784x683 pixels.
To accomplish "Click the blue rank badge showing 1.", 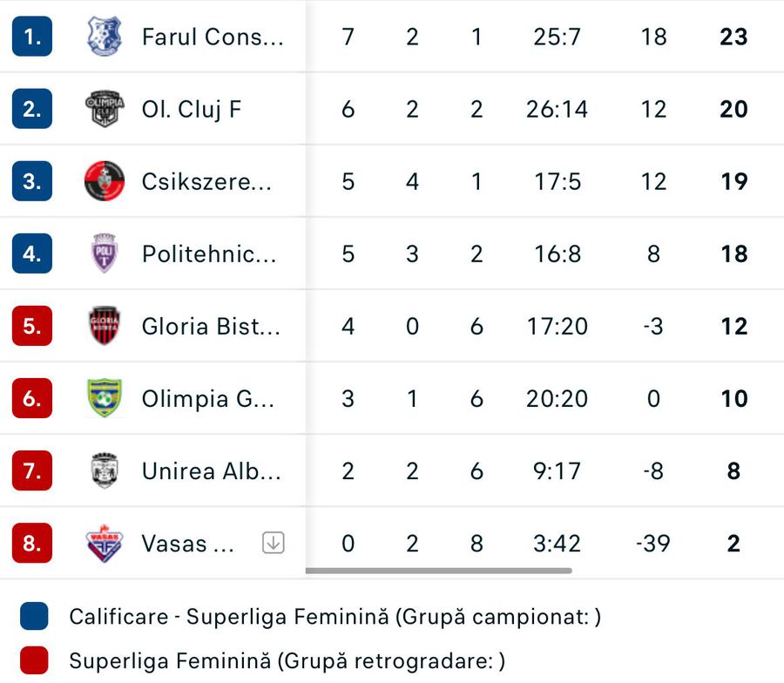I will pyautogui.click(x=28, y=37).
